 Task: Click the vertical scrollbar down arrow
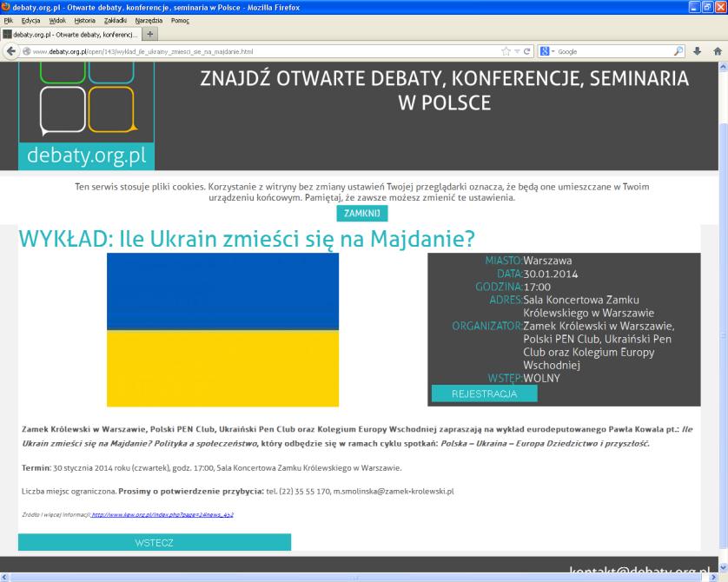[x=723, y=567]
